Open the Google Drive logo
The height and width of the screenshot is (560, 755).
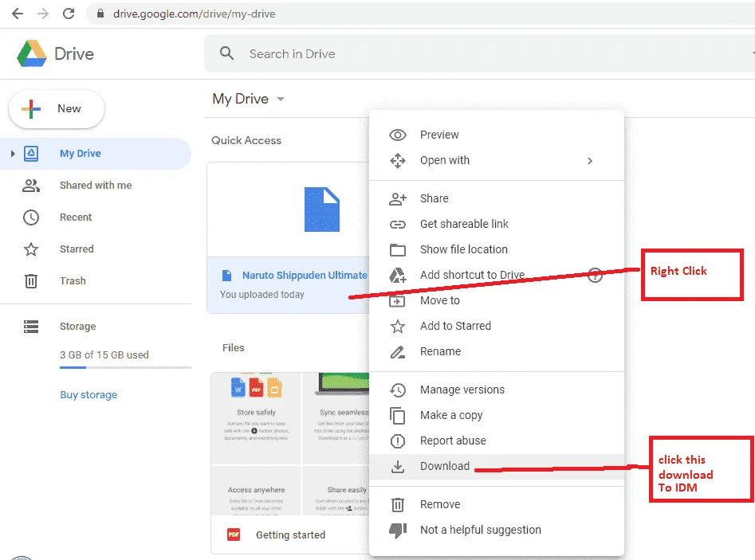(x=32, y=53)
